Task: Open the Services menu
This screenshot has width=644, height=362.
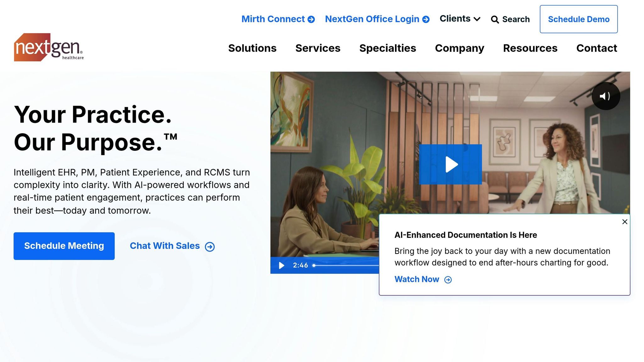Action: 318,48
